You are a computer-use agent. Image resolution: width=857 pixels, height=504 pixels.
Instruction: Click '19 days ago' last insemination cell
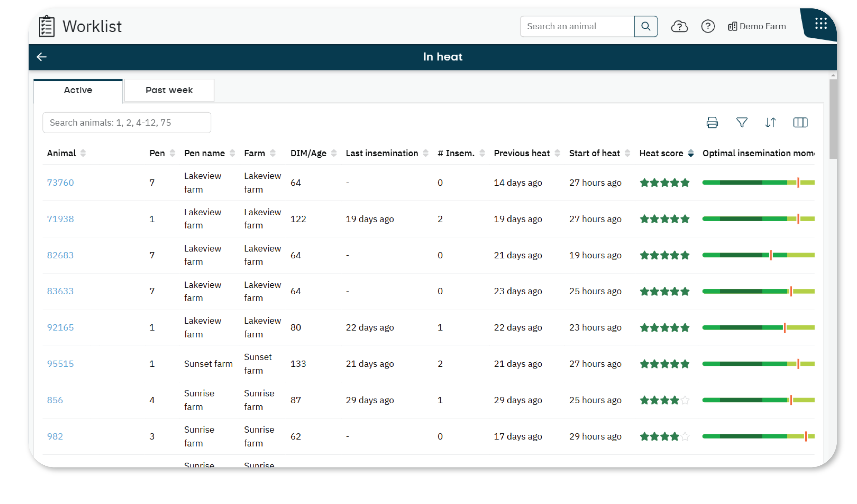(x=370, y=219)
